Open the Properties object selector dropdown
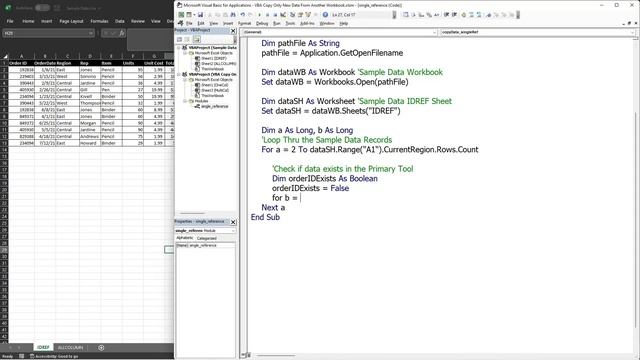Screen dimensions: 640x360 [233, 231]
